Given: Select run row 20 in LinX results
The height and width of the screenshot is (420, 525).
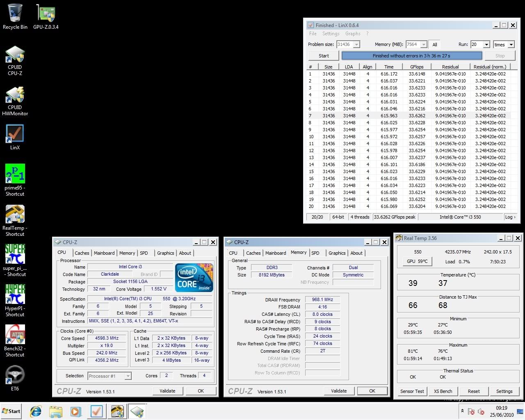Looking at the screenshot, I should (x=411, y=206).
